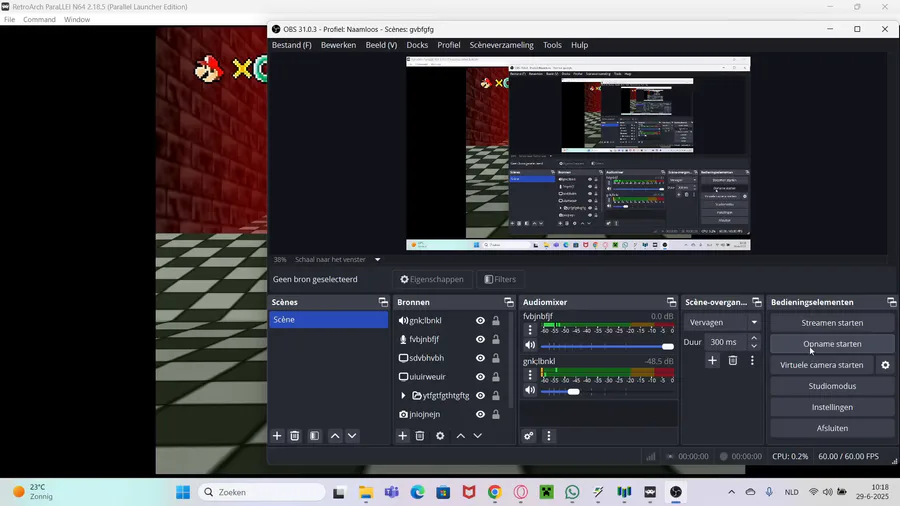Undock the Scène-overgangen panel

757,302
